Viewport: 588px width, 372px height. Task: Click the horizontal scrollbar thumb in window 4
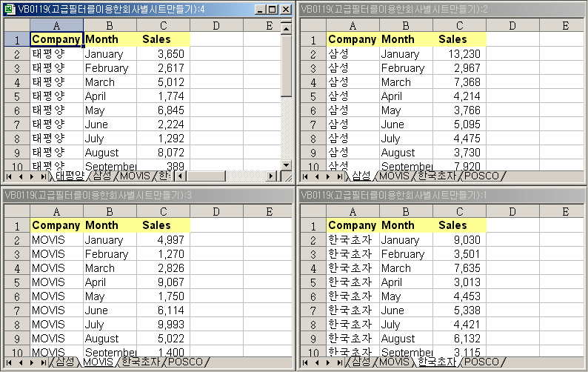[205, 176]
